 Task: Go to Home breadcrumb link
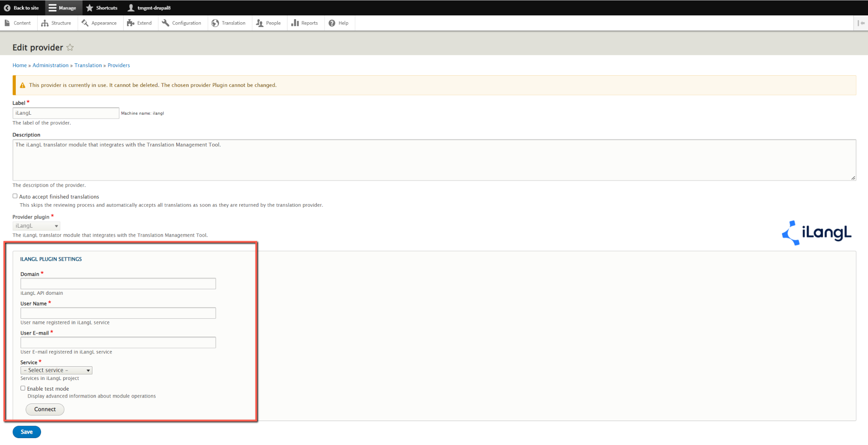[20, 65]
